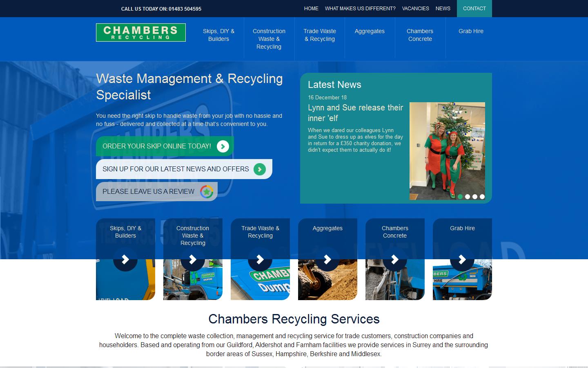Click the elves photo in Latest News
This screenshot has width=588, height=368.
(x=447, y=151)
